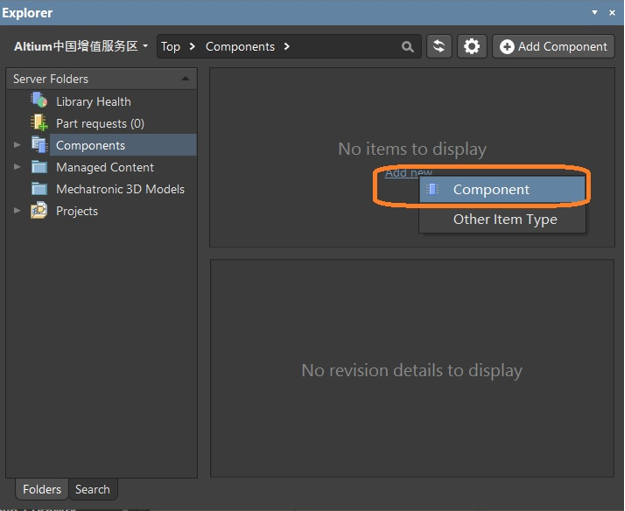Click the Part requests icon
Image resolution: width=625 pixels, height=511 pixels.
pos(39,122)
